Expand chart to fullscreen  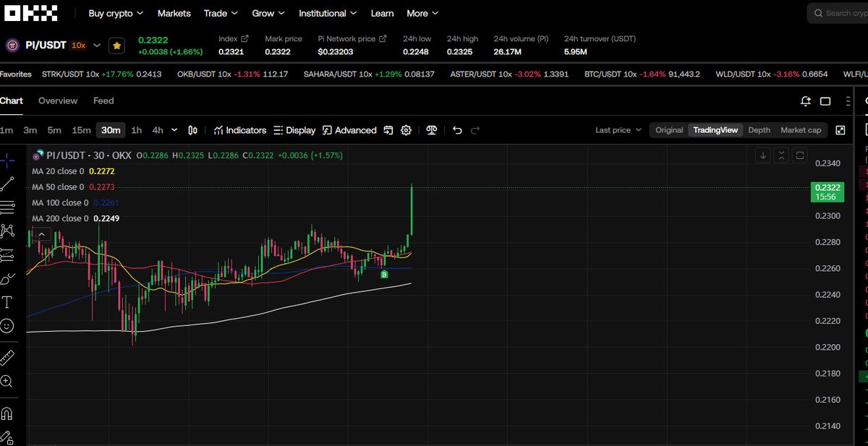click(x=841, y=130)
